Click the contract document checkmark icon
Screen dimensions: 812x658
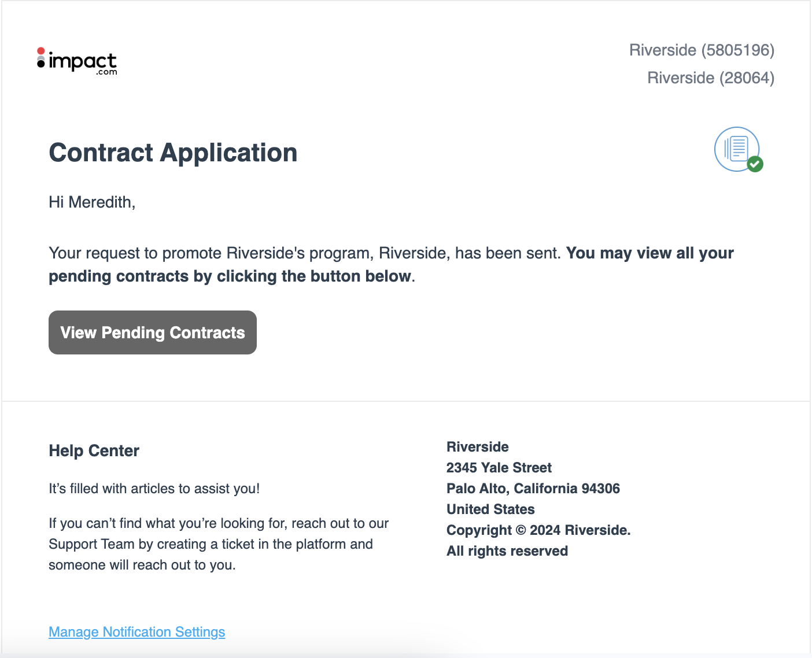(x=738, y=149)
